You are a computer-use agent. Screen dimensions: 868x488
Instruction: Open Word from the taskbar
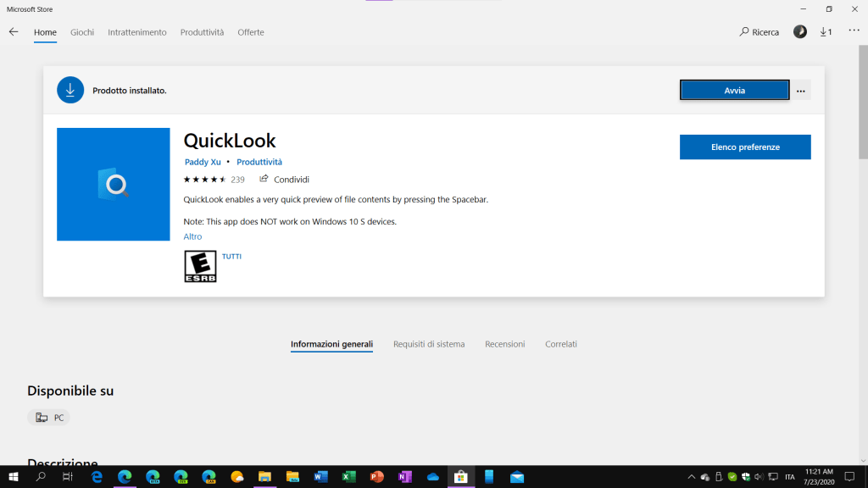tap(320, 477)
